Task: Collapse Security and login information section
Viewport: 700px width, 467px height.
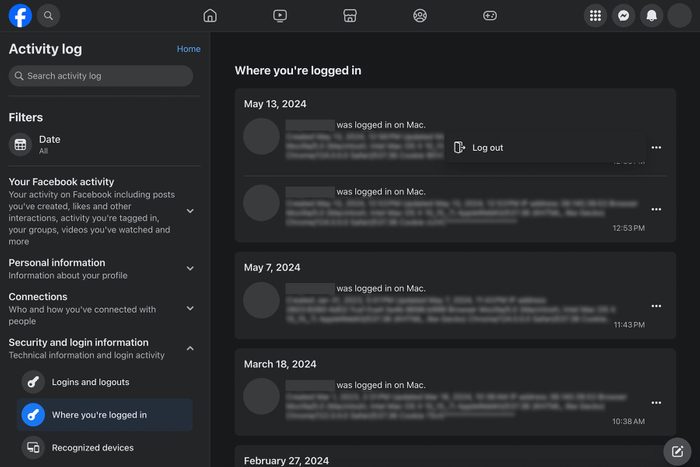Action: coord(190,348)
